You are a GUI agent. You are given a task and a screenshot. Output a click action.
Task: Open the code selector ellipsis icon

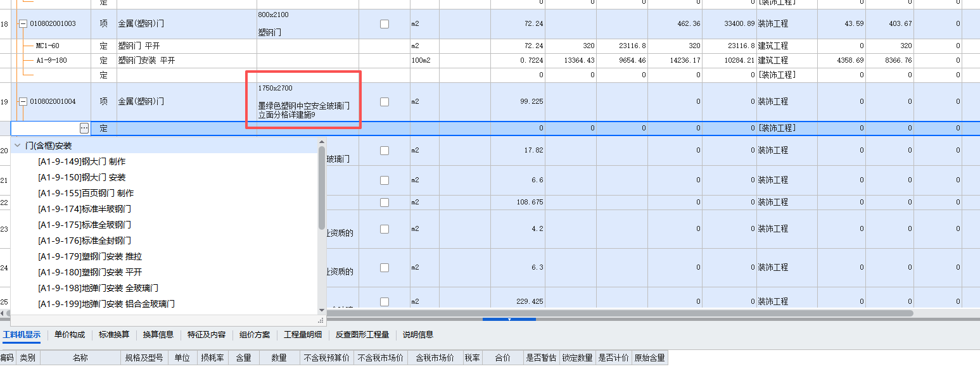click(x=83, y=128)
